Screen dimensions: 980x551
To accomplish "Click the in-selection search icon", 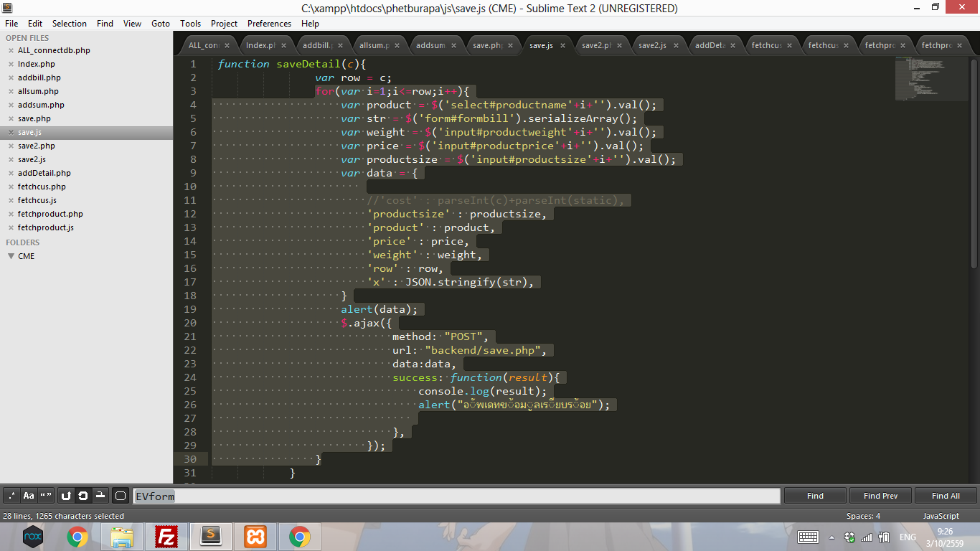I will [100, 496].
